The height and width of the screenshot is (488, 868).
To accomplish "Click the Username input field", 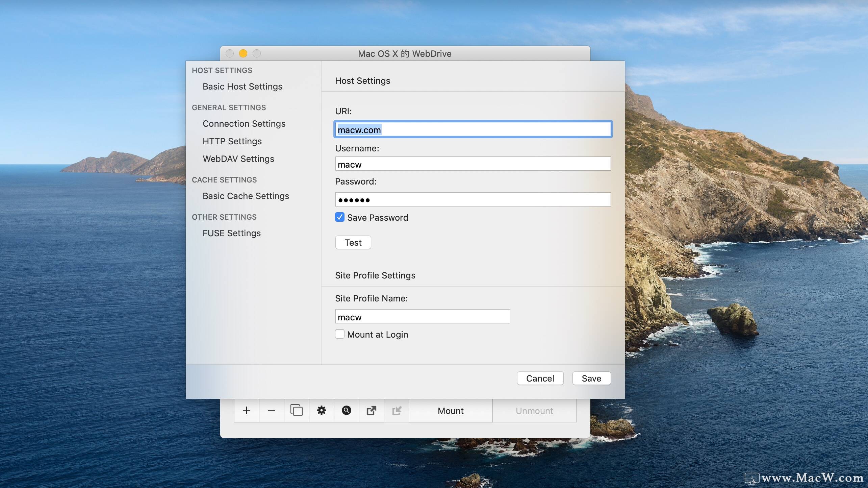I will click(473, 164).
